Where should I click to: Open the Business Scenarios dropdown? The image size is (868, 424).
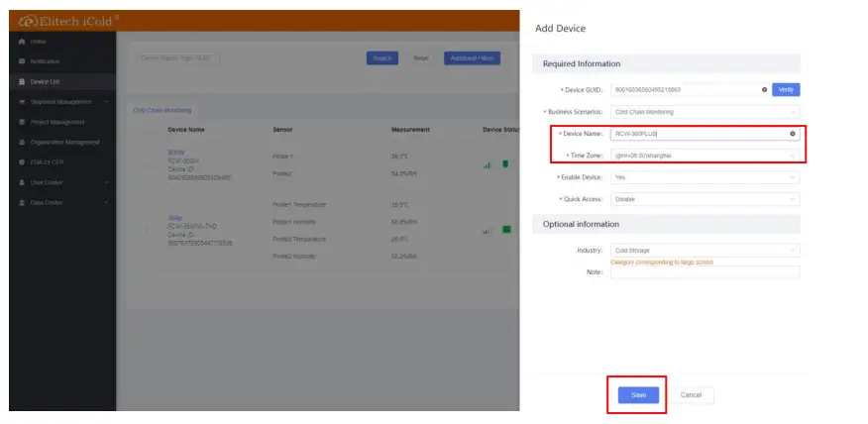pyautogui.click(x=705, y=112)
